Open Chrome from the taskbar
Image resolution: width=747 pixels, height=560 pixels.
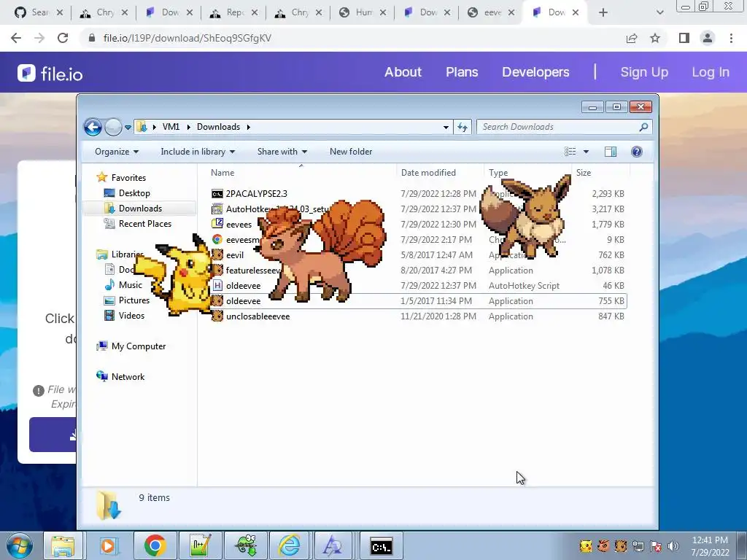click(155, 545)
